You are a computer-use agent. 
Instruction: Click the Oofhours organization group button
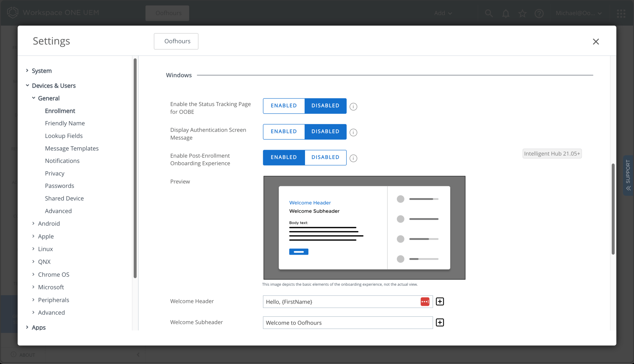click(x=176, y=41)
